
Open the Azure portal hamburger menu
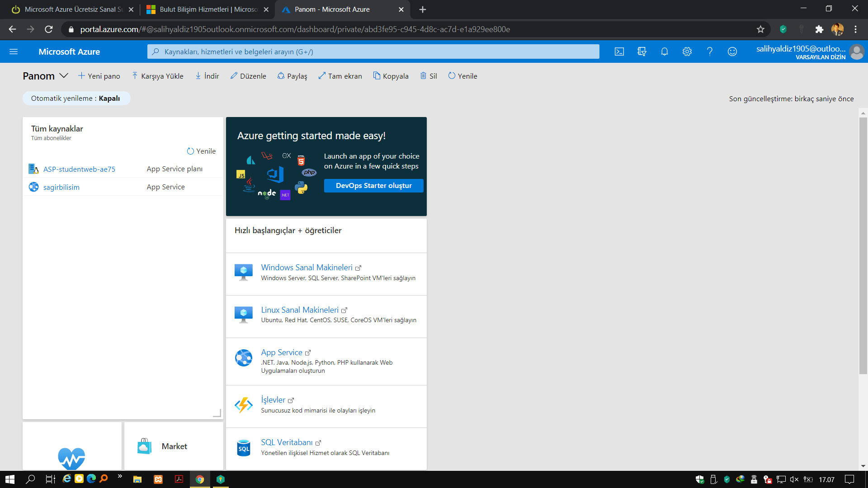(14, 52)
